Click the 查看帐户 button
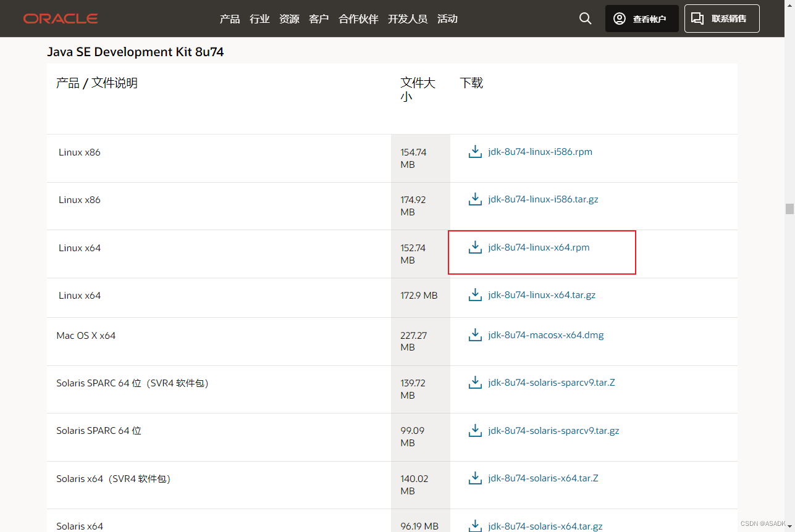This screenshot has width=795, height=532. point(642,19)
